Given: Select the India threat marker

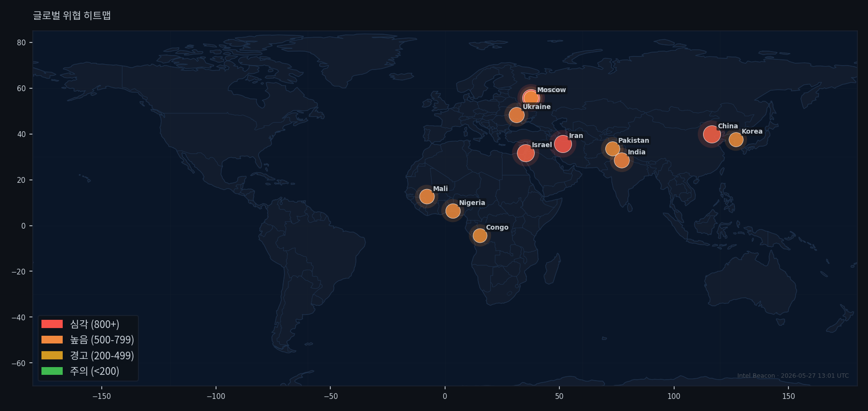Looking at the screenshot, I should [622, 160].
